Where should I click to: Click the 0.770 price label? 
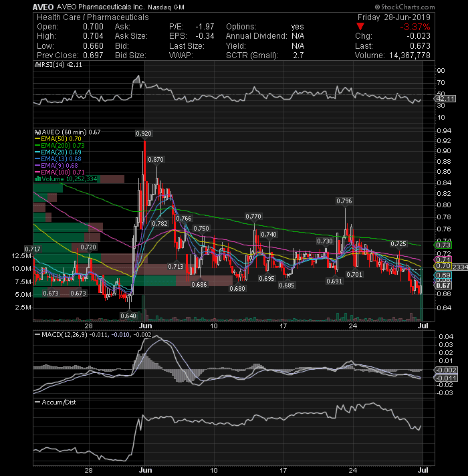click(x=253, y=217)
